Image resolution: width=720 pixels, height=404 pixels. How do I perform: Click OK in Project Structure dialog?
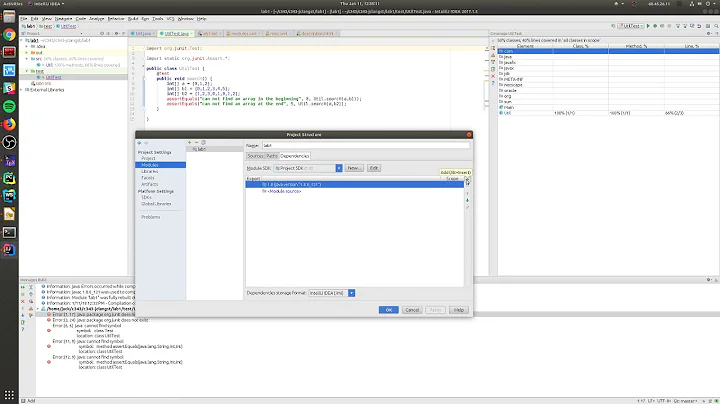click(388, 310)
